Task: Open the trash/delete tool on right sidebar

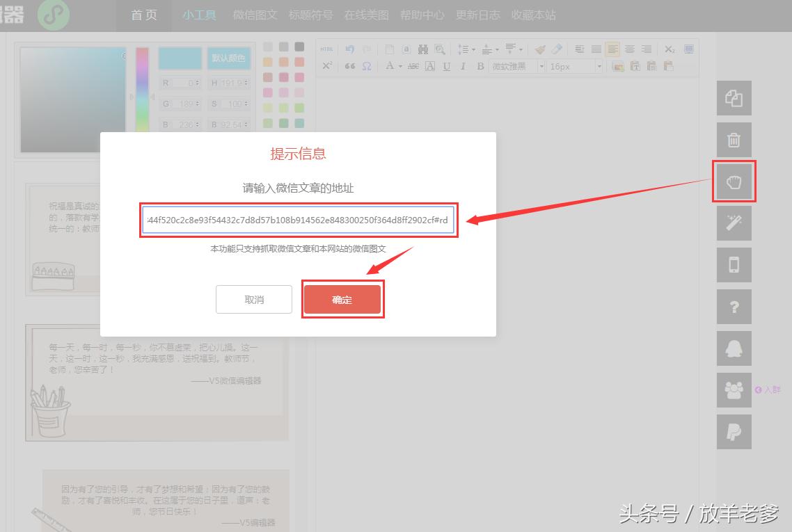Action: [734, 139]
